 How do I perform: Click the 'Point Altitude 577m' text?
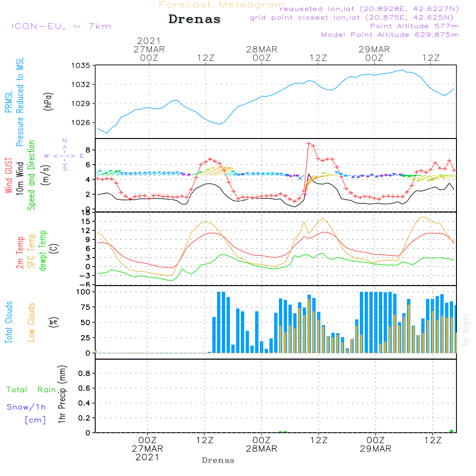coord(414,26)
